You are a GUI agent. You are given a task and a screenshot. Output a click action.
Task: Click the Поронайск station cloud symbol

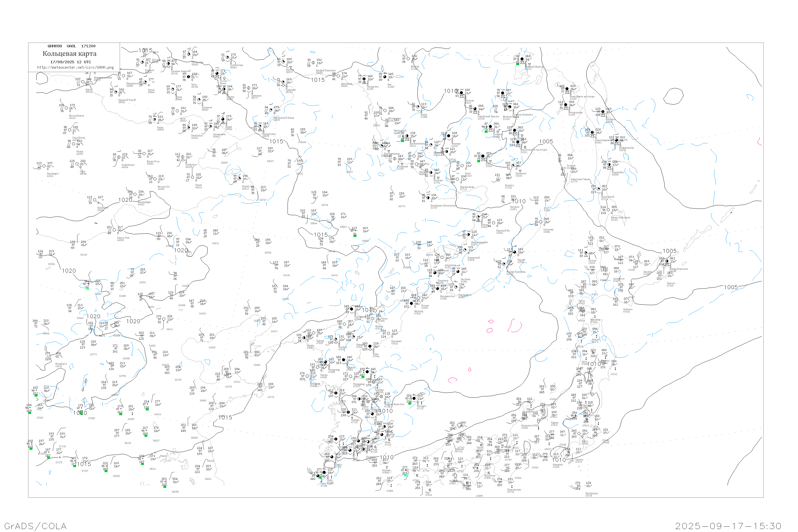[609, 165]
